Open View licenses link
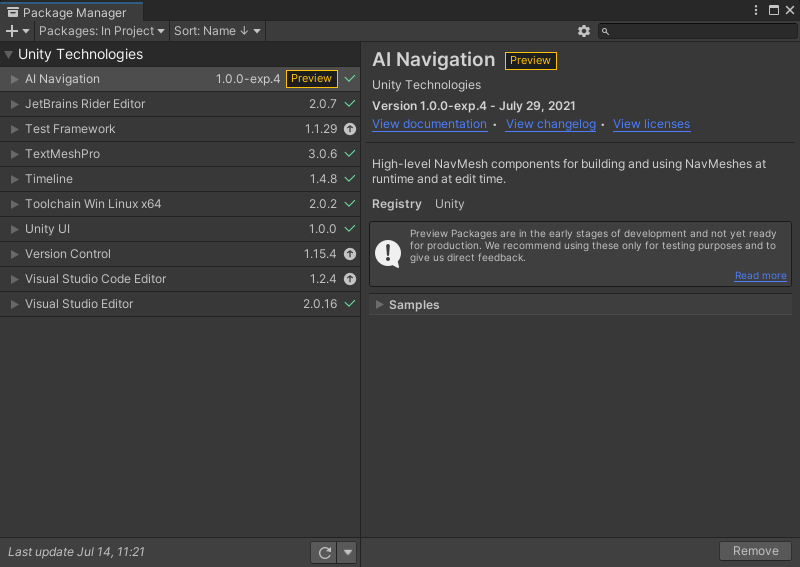Screen dimensions: 800x567 pos(652,124)
